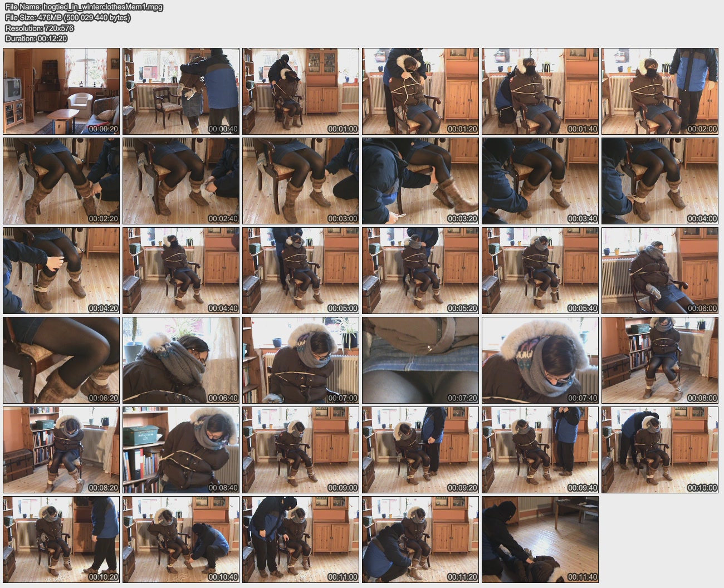Select the thumbnail labeled 00:06:00
The image size is (724, 588).
click(659, 271)
